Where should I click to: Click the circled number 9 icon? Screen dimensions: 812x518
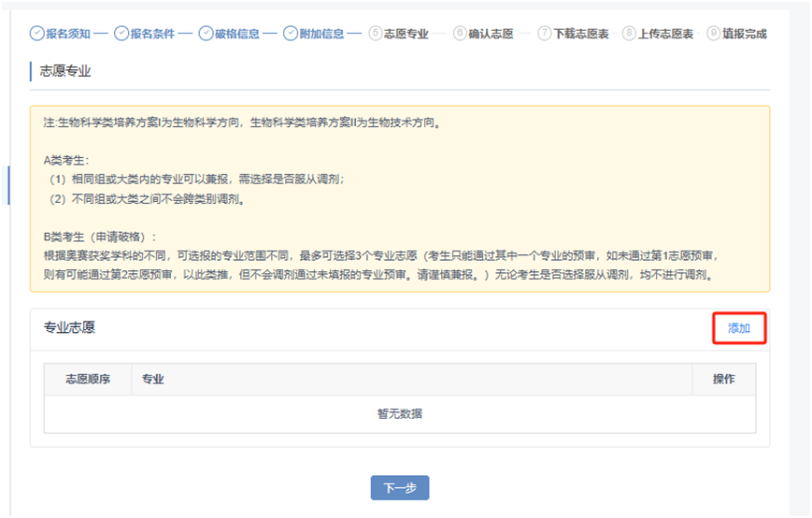(x=713, y=33)
